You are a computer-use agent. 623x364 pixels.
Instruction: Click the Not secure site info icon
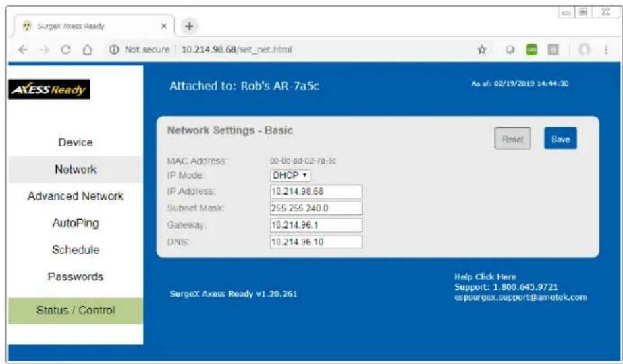[114, 50]
